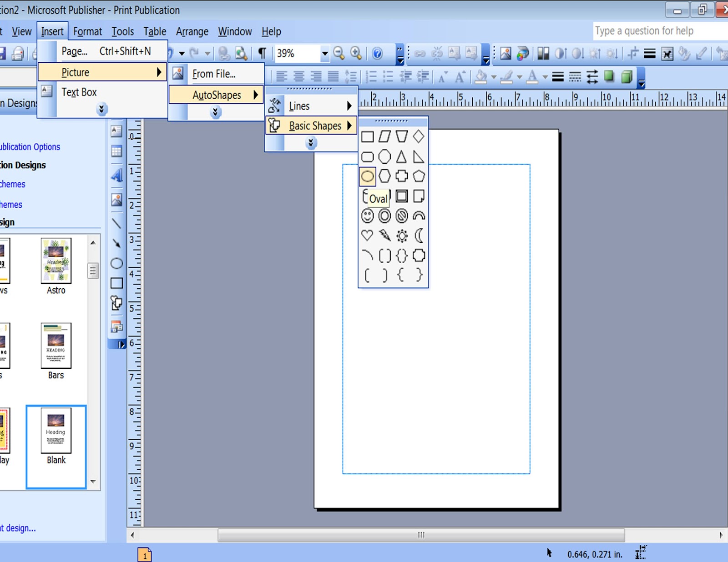Open Publication Options in the task pane
728x562 pixels.
click(x=30, y=146)
